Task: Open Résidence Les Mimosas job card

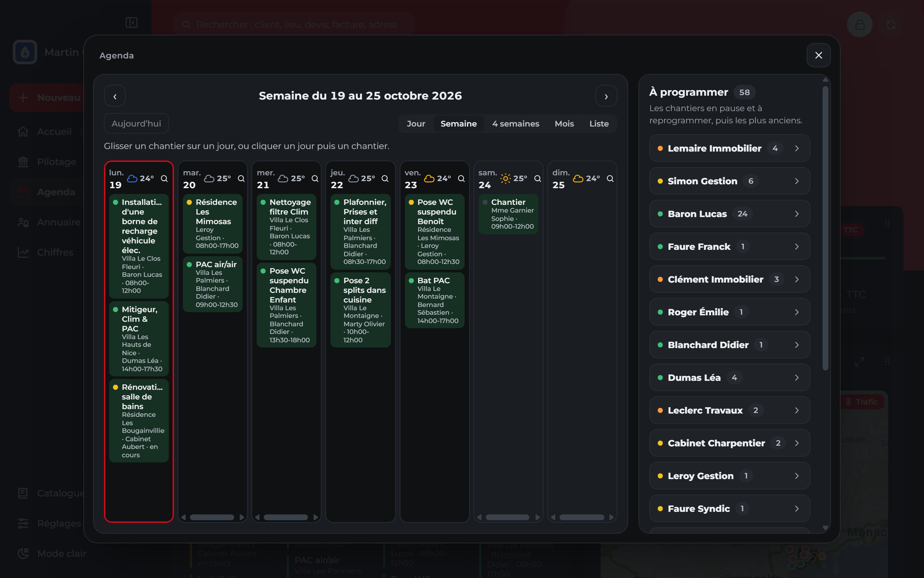Action: 213,223
